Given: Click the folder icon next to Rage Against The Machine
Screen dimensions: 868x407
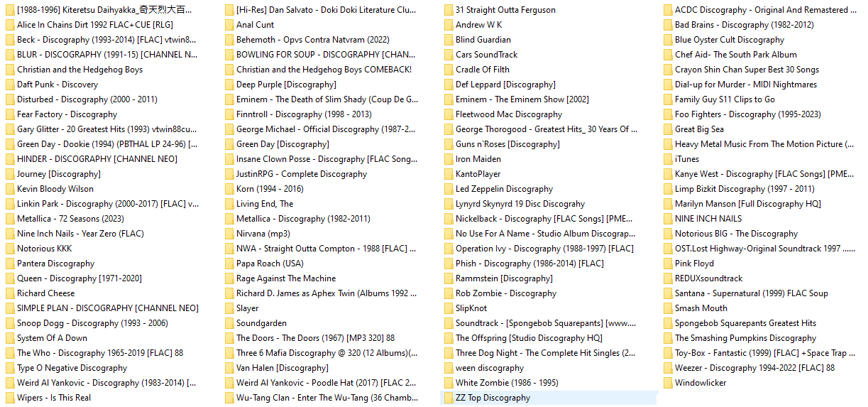Looking at the screenshot, I should [229, 278].
